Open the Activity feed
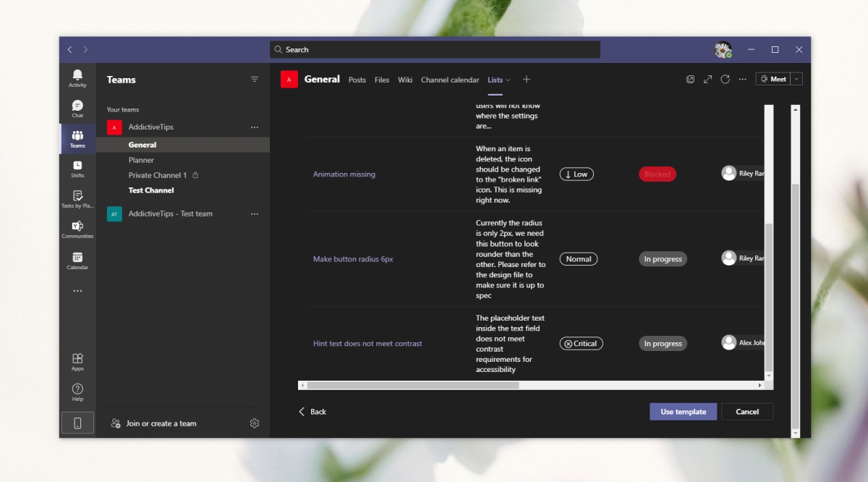Screen dimensions: 868x482 point(77,78)
